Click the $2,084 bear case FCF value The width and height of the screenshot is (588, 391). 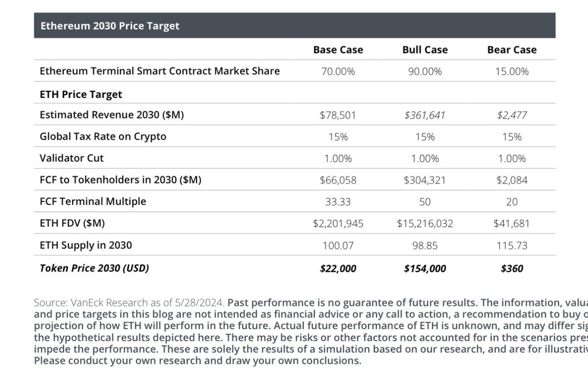click(x=512, y=180)
